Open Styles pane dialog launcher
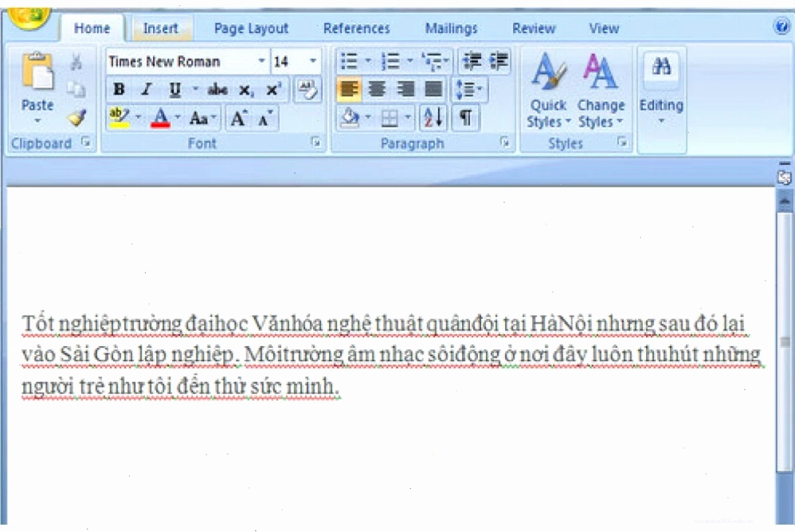This screenshot has height=532, width=795. click(622, 142)
